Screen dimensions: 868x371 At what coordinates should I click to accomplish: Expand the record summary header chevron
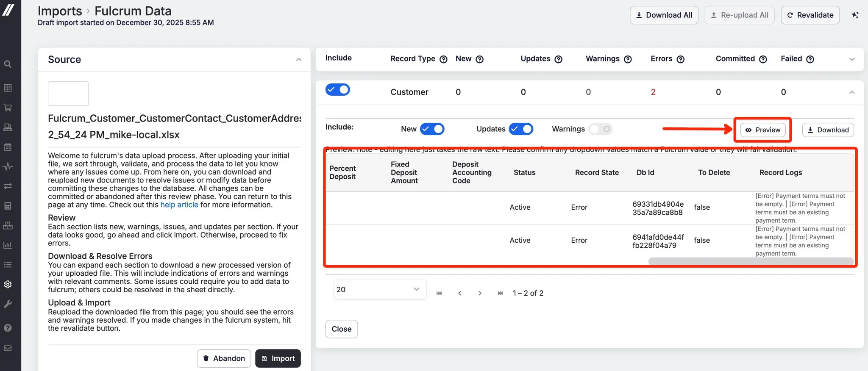[x=852, y=59]
